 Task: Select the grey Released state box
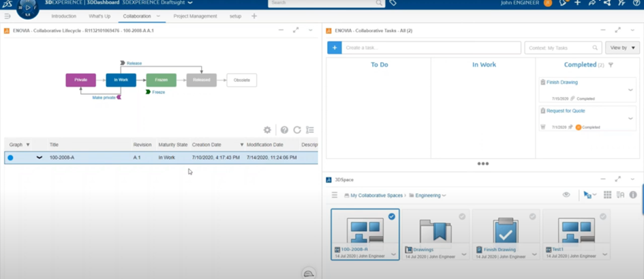click(x=201, y=80)
